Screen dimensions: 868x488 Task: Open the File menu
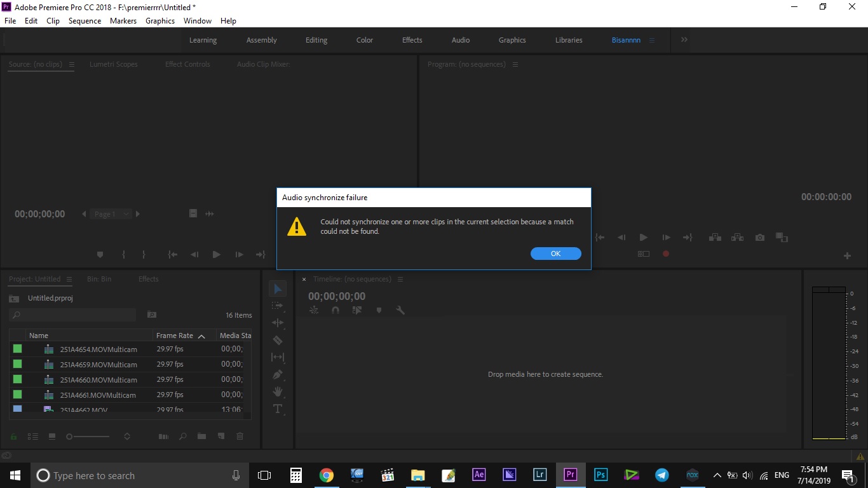pos(10,20)
